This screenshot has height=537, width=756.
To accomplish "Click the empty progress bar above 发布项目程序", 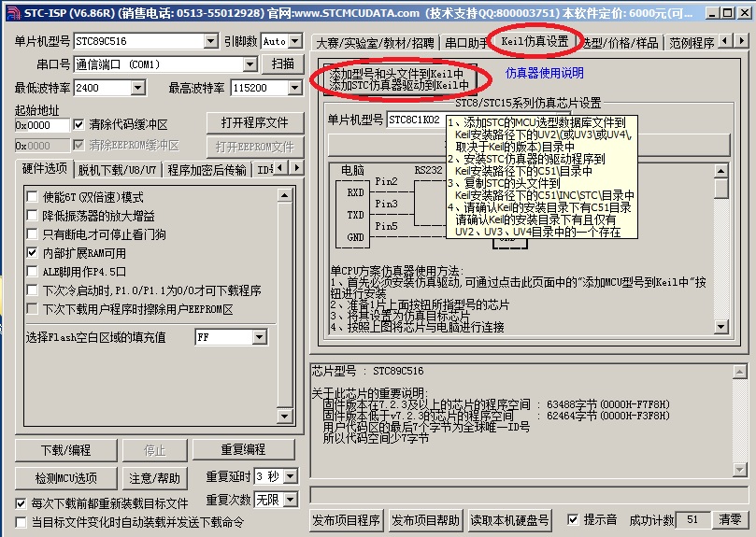I will pos(529,495).
